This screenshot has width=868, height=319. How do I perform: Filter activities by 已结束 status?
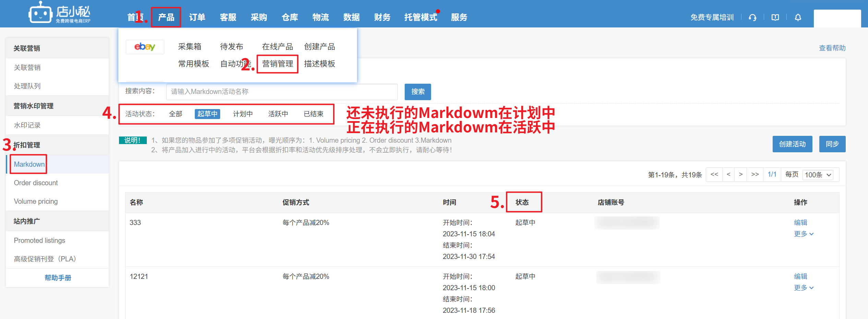[x=313, y=114]
